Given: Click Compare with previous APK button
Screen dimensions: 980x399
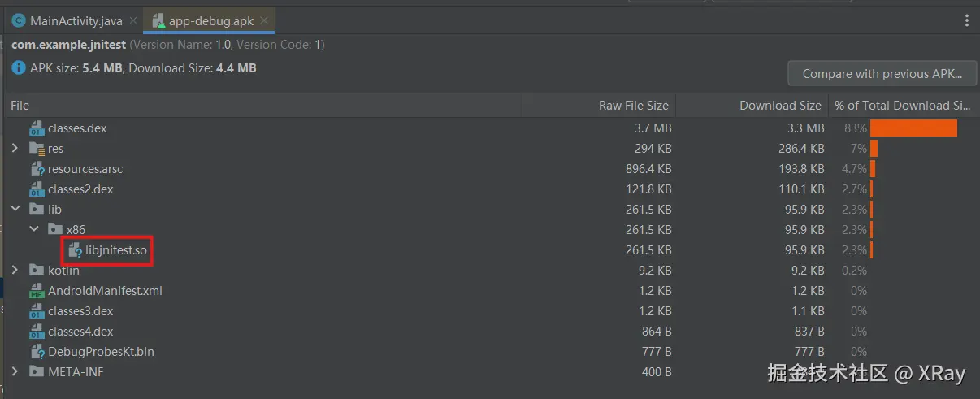Looking at the screenshot, I should 882,74.
